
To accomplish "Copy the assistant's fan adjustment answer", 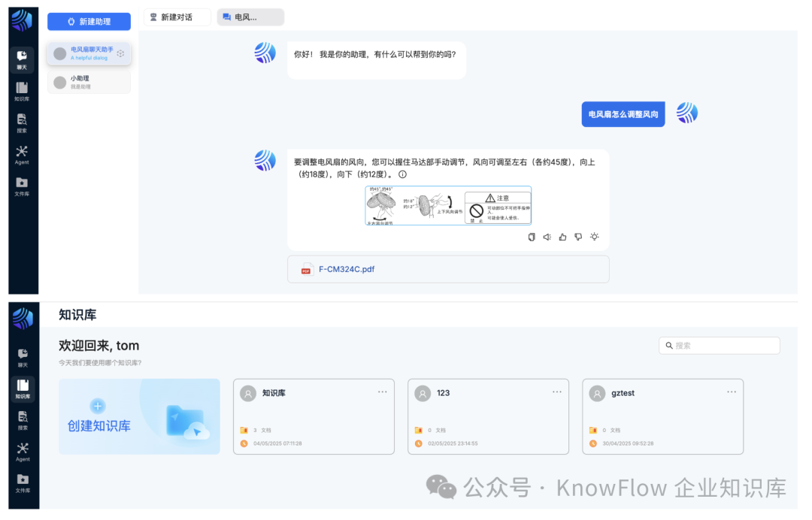I will 532,237.
